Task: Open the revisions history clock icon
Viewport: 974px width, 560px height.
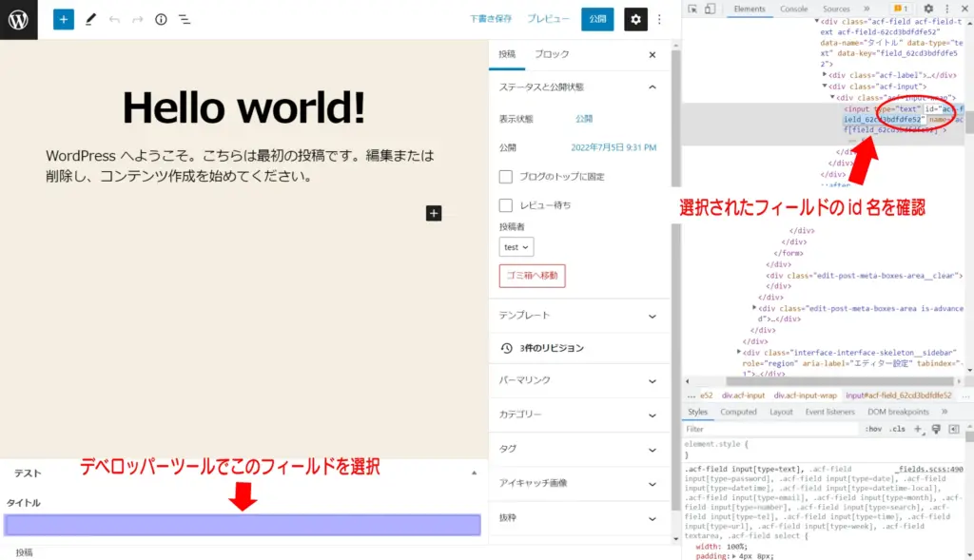Action: 506,348
